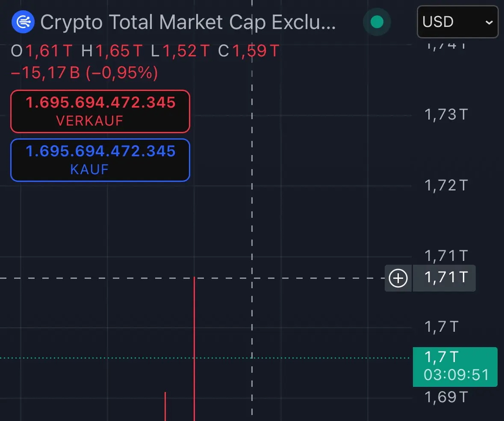Click the 03:09:51 countdown timer
This screenshot has height=421, width=504.
coord(456,375)
